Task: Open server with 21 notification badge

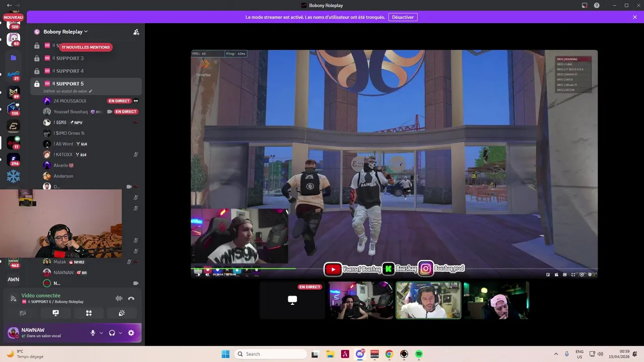Action: (x=14, y=74)
